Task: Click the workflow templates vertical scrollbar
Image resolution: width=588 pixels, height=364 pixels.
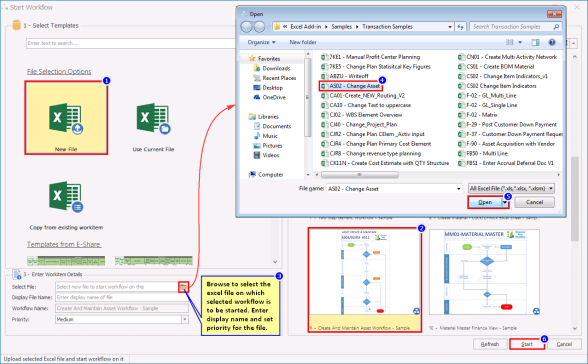Action: point(575,199)
